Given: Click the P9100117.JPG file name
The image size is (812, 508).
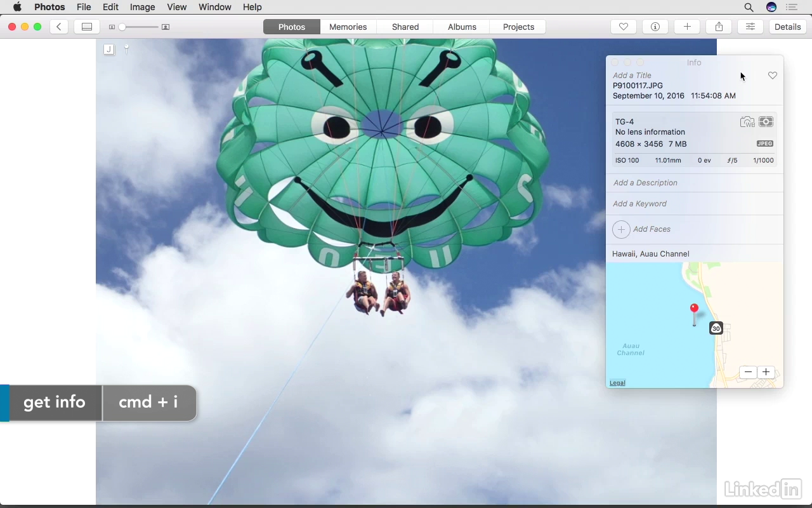Looking at the screenshot, I should 638,86.
